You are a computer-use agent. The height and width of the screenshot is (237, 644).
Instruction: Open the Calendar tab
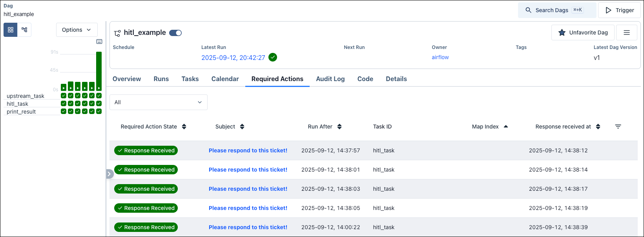(225, 79)
